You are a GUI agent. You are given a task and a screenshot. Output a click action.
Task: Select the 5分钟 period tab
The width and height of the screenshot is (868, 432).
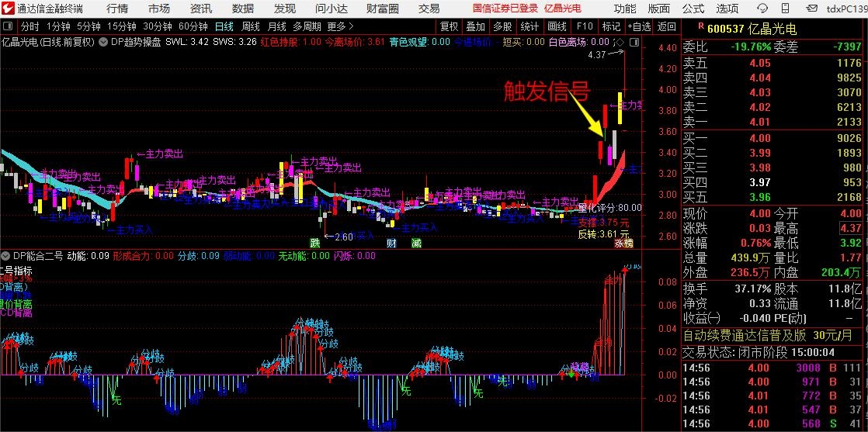pyautogui.click(x=89, y=26)
